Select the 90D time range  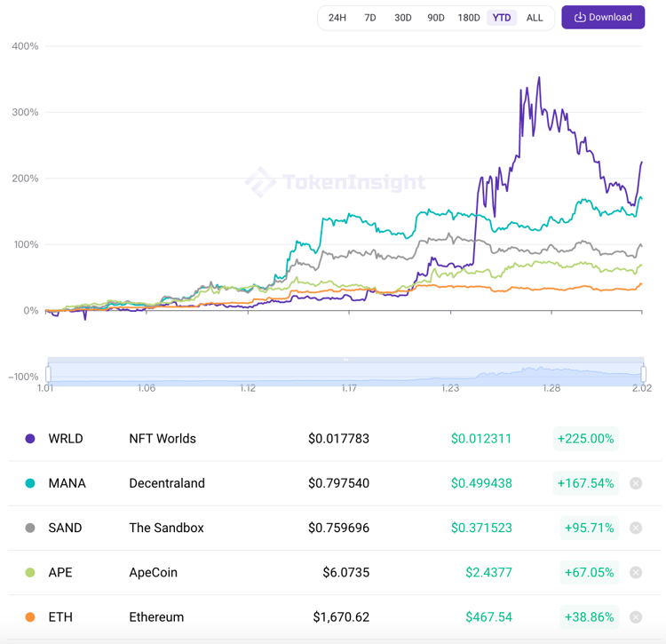436,18
